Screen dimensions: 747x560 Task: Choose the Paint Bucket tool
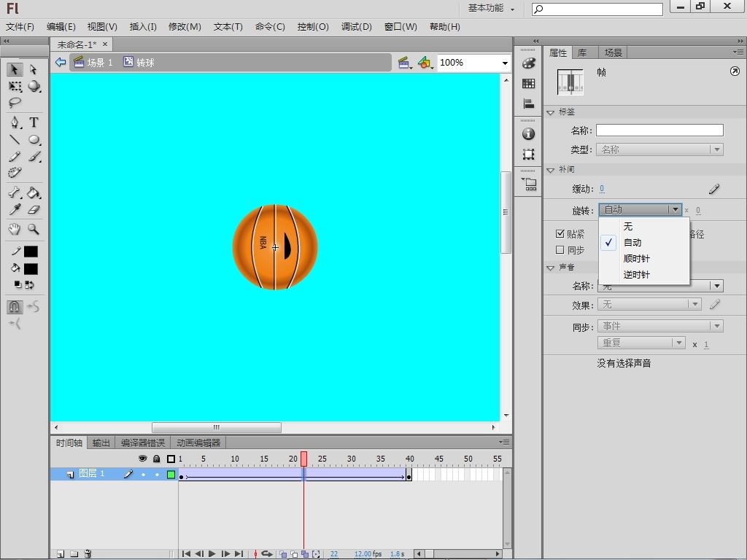pos(34,193)
